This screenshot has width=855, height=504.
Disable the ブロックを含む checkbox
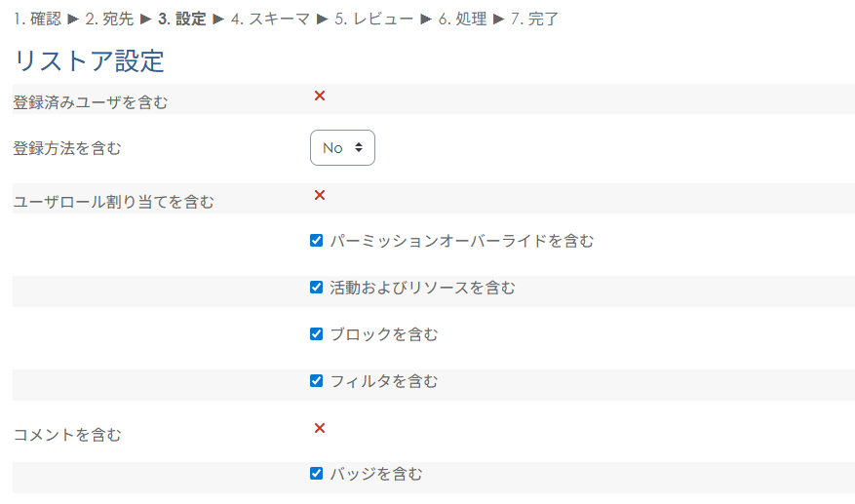point(316,333)
